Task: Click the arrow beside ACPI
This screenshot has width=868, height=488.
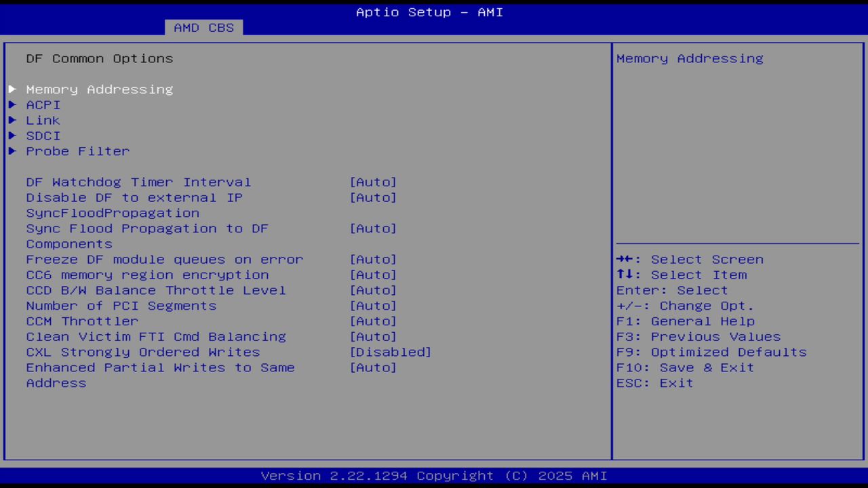Action: [12, 105]
